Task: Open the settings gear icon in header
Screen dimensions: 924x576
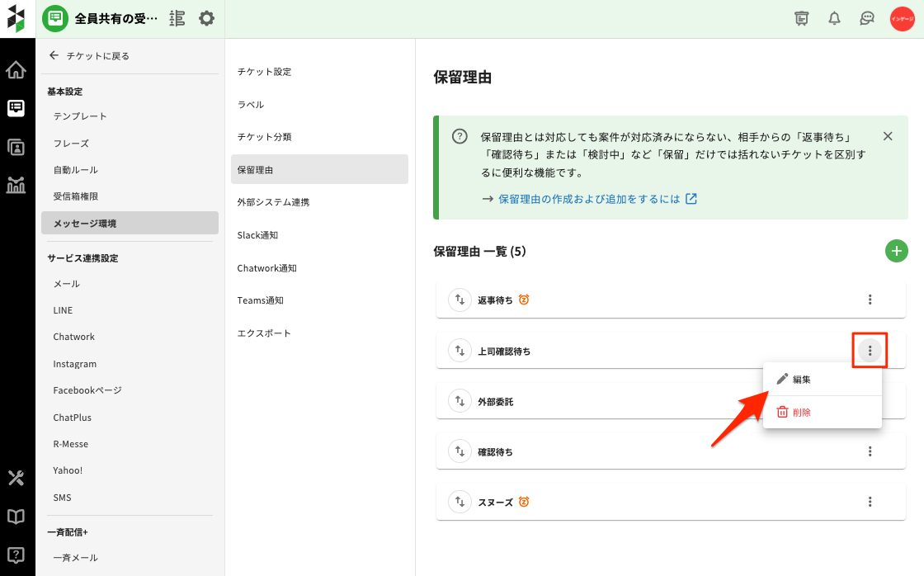Action: coord(206,18)
